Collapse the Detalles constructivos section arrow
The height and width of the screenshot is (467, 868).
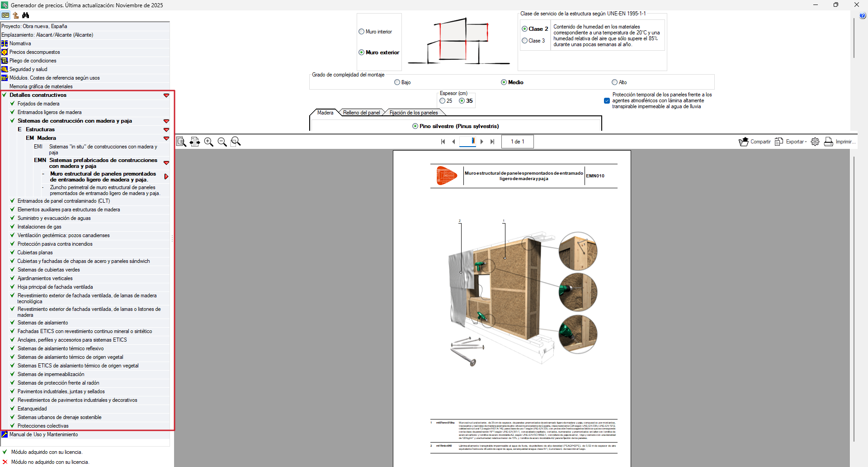pyautogui.click(x=166, y=95)
